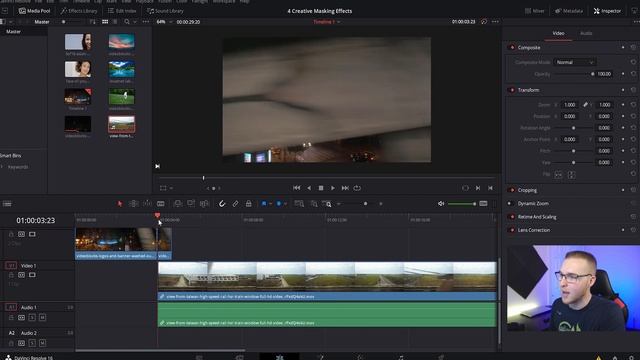Click the Stop button
The height and width of the screenshot is (360, 640).
(x=321, y=188)
